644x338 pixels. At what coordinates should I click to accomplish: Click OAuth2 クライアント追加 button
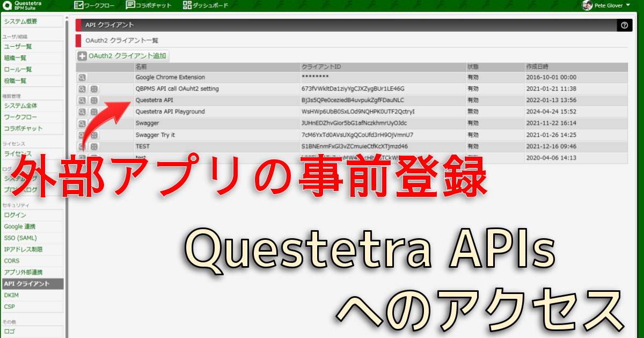pos(123,56)
